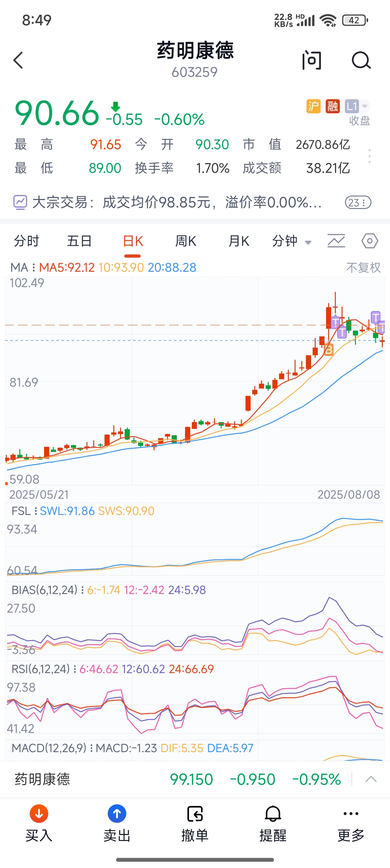Tap the 融 margin badge
This screenshot has height=868, width=390.
(x=332, y=107)
